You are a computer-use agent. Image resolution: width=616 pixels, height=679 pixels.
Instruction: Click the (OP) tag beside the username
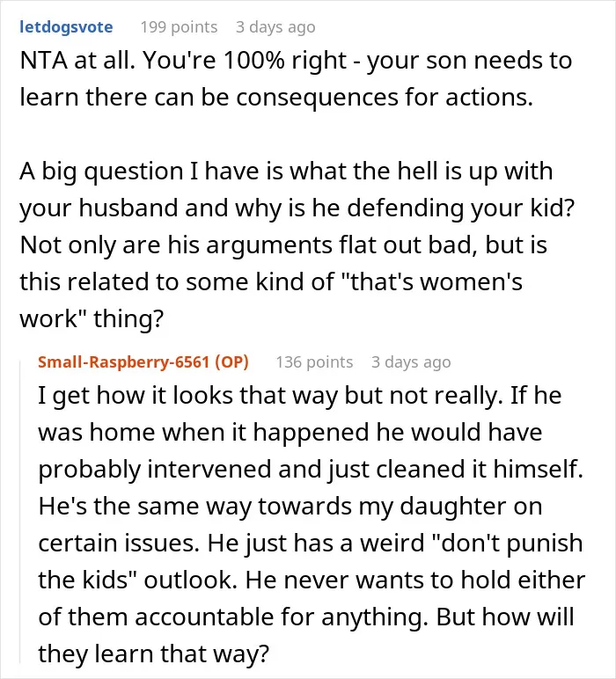click(231, 361)
